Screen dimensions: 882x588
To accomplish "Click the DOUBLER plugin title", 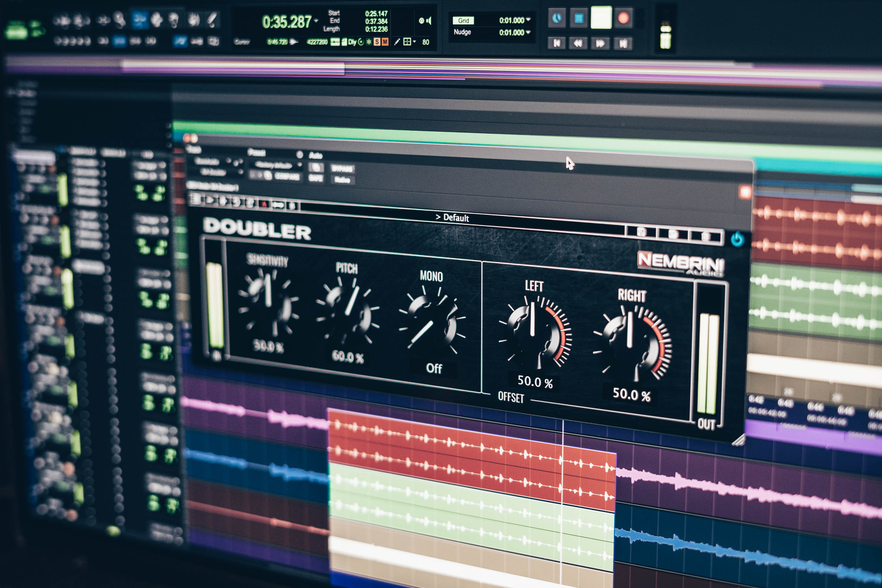I will point(257,228).
